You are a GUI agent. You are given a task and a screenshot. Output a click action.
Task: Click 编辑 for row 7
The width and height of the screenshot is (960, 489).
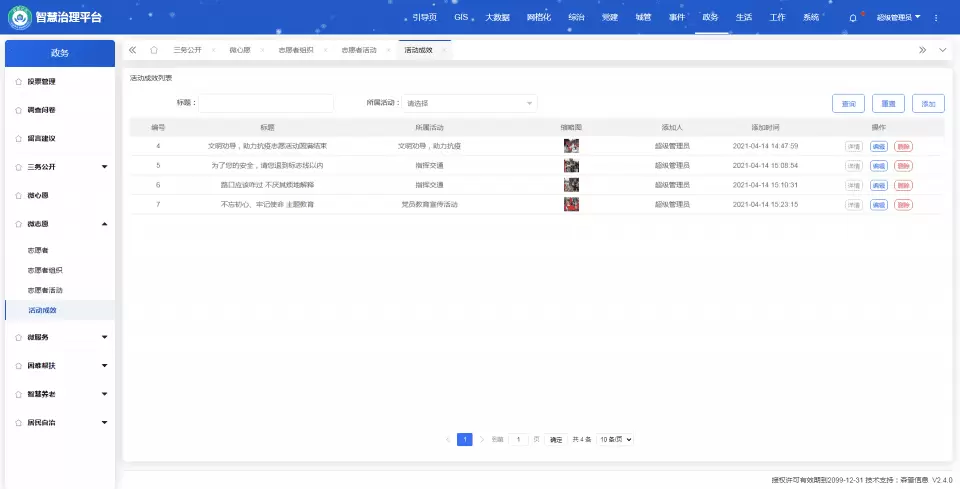click(x=879, y=205)
